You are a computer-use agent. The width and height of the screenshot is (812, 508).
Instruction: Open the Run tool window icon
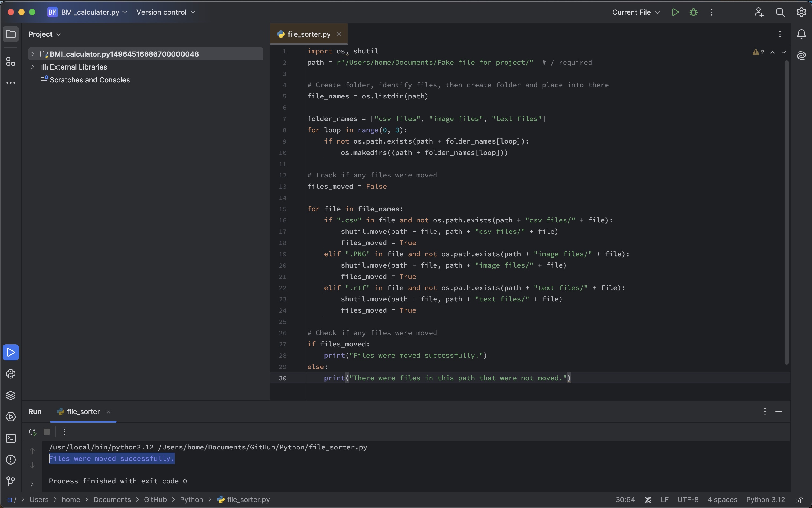click(x=11, y=352)
